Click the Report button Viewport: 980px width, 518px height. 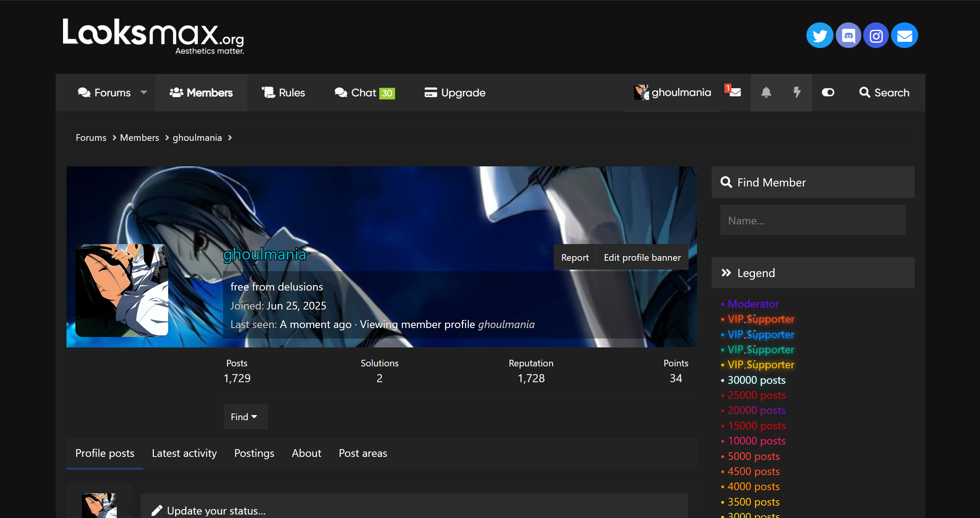575,258
